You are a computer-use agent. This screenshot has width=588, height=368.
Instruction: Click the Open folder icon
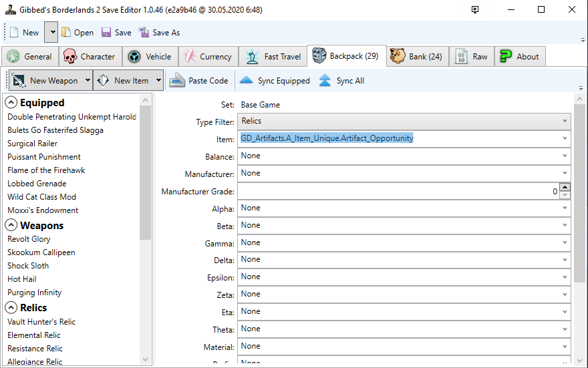(x=67, y=32)
